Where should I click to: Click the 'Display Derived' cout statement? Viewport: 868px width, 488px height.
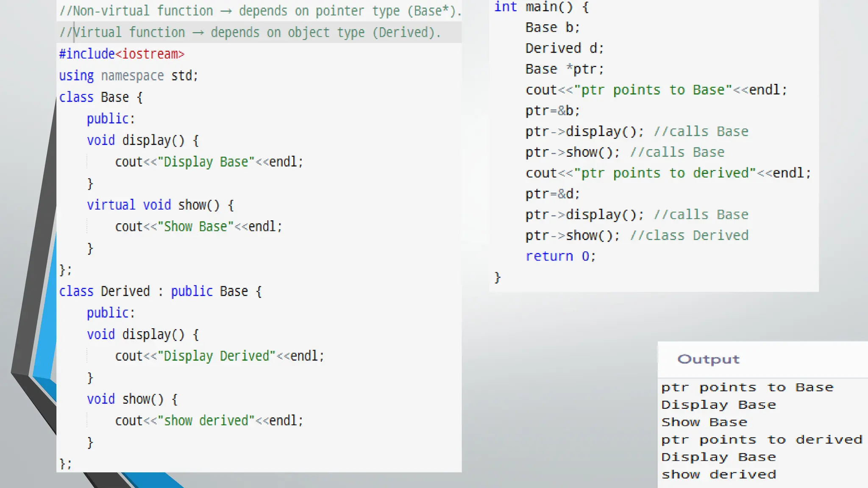click(x=219, y=356)
